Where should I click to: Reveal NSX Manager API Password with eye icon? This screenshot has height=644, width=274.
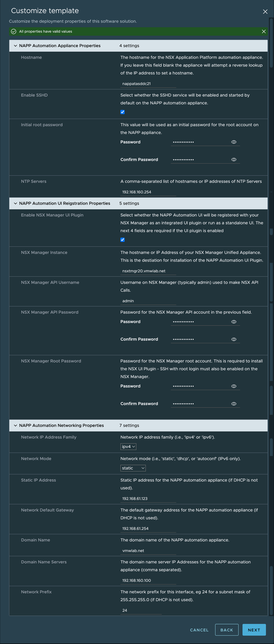click(x=234, y=322)
